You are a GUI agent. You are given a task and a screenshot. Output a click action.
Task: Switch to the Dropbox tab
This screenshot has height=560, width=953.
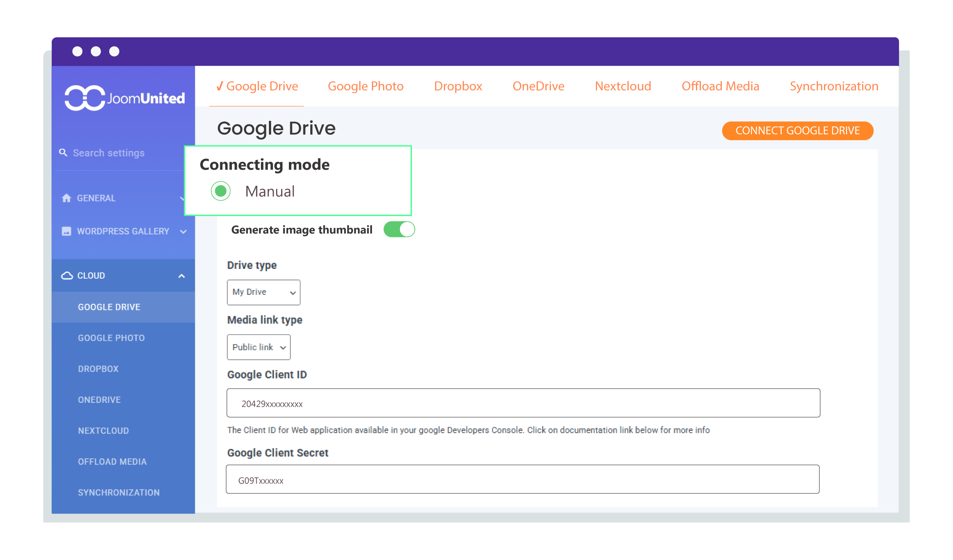tap(458, 86)
